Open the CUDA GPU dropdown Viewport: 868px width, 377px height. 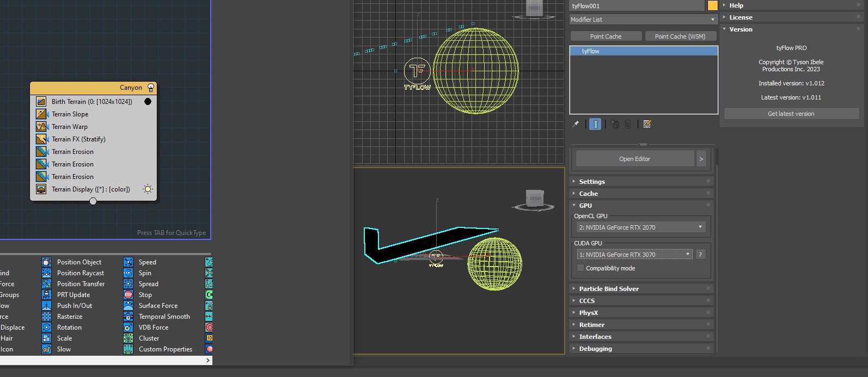pyautogui.click(x=635, y=255)
